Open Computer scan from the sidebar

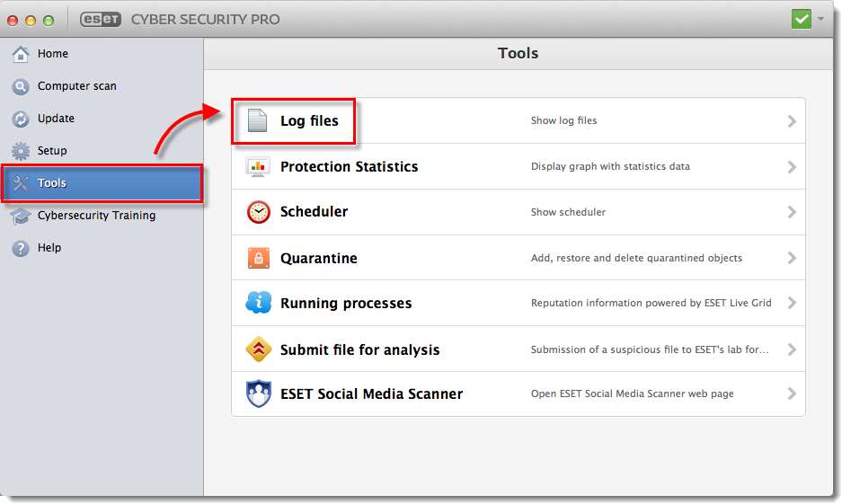(x=76, y=86)
